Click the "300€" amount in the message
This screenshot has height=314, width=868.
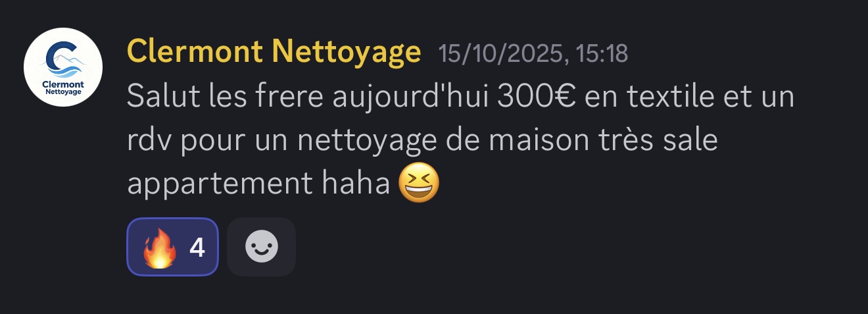click(537, 97)
